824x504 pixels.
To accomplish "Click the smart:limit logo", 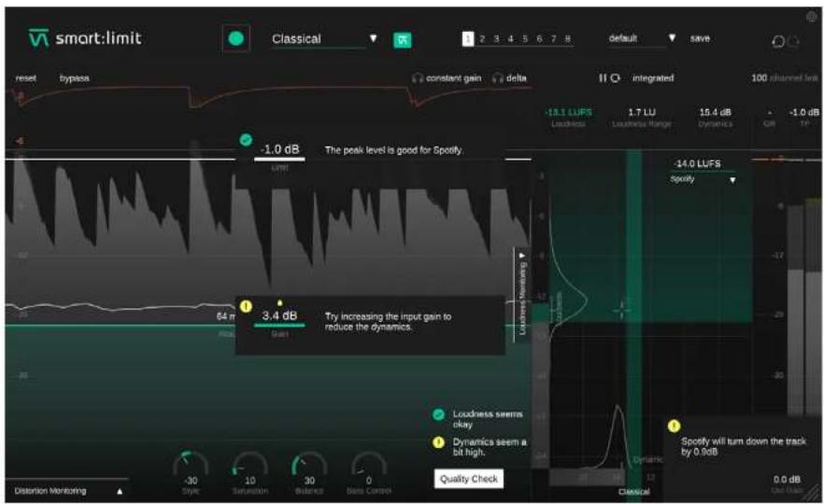I will pos(85,38).
